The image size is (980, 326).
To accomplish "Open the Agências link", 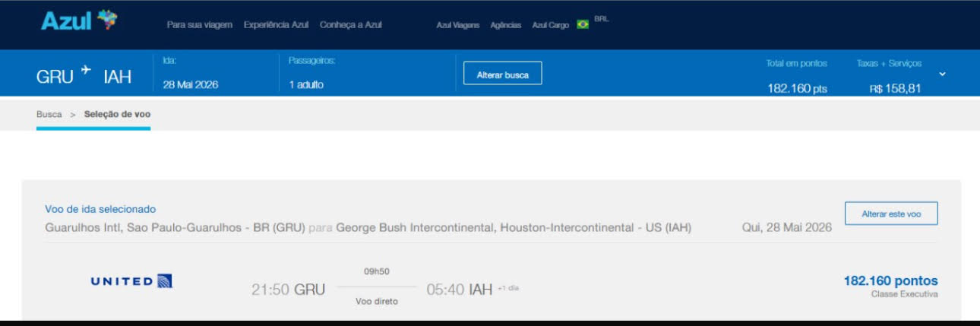I will [506, 25].
